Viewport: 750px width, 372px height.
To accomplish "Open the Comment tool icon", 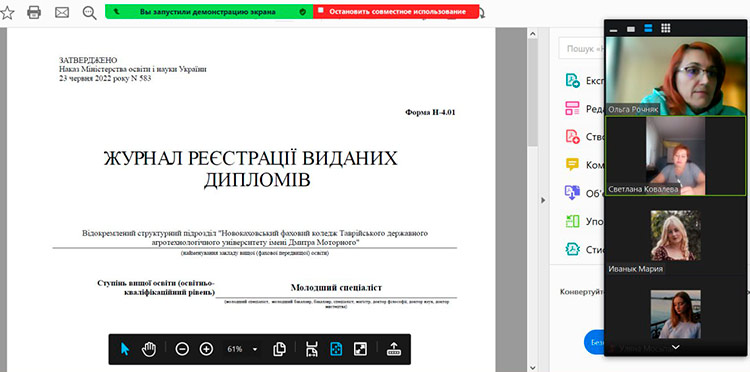I will point(573,165).
